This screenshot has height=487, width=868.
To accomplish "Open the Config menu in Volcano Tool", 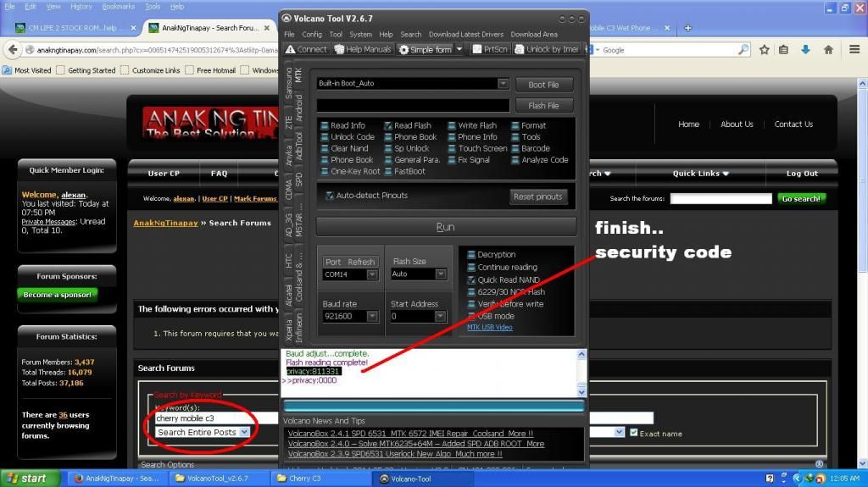I will click(x=312, y=35).
